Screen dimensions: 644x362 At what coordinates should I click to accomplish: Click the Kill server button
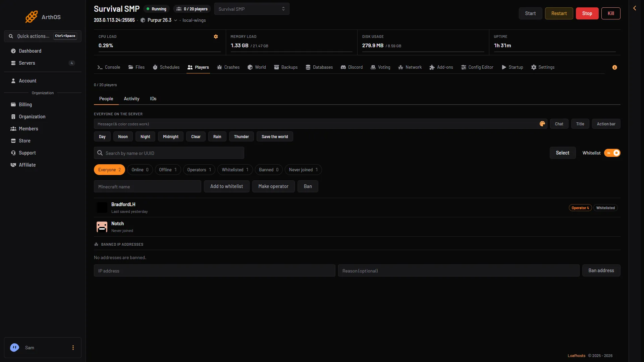coord(611,13)
